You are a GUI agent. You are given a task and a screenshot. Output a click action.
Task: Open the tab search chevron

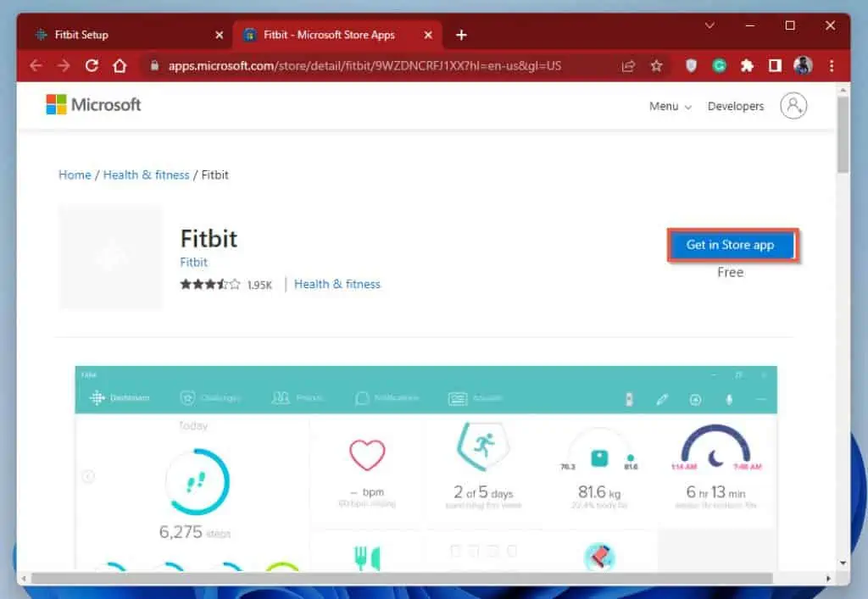point(709,25)
